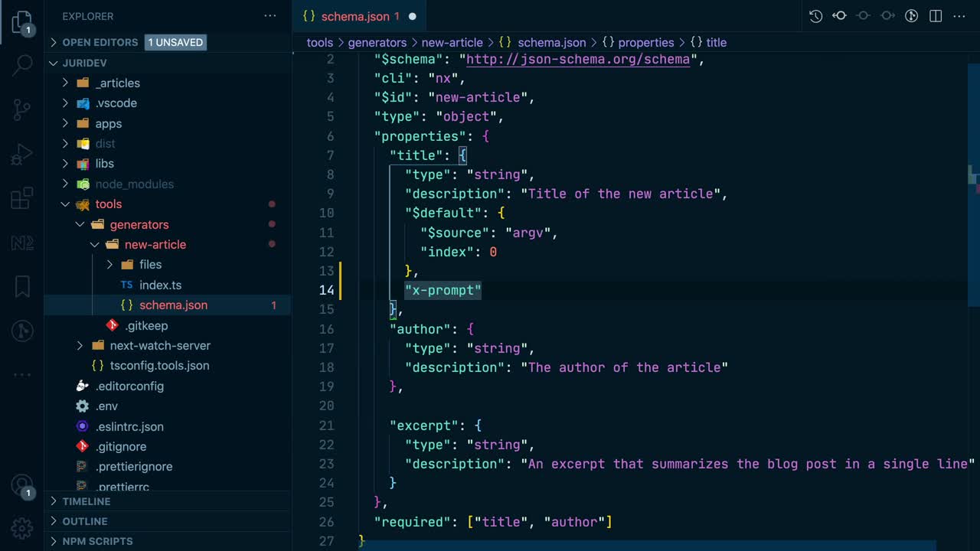Expand the _articles folder
The image size is (980, 551).
click(118, 83)
